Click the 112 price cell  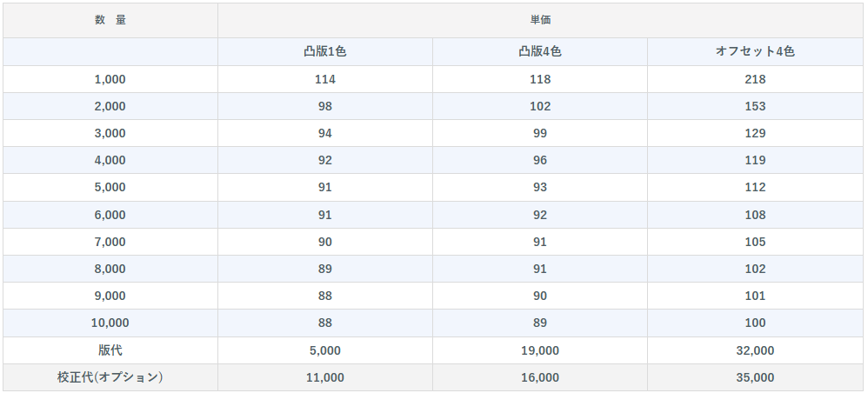coord(755,188)
